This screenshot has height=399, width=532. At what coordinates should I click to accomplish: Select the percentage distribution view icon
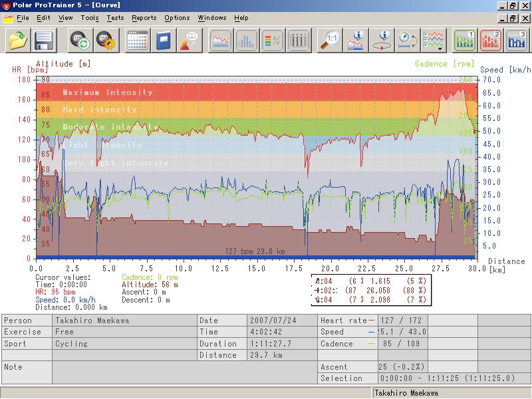point(273,41)
